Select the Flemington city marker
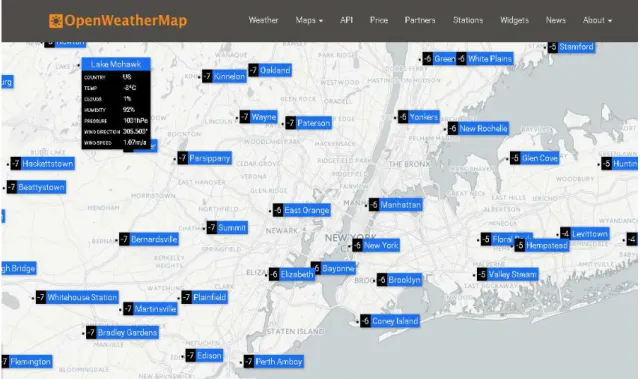 27,361
